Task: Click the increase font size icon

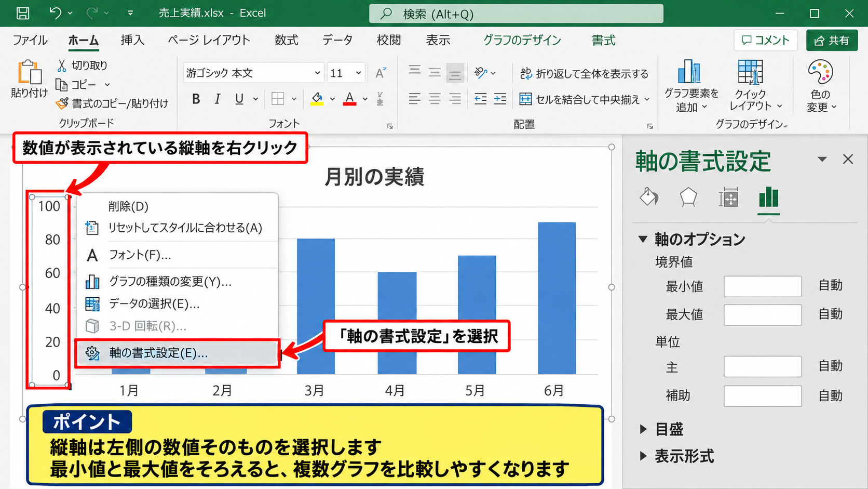Action: pos(381,73)
